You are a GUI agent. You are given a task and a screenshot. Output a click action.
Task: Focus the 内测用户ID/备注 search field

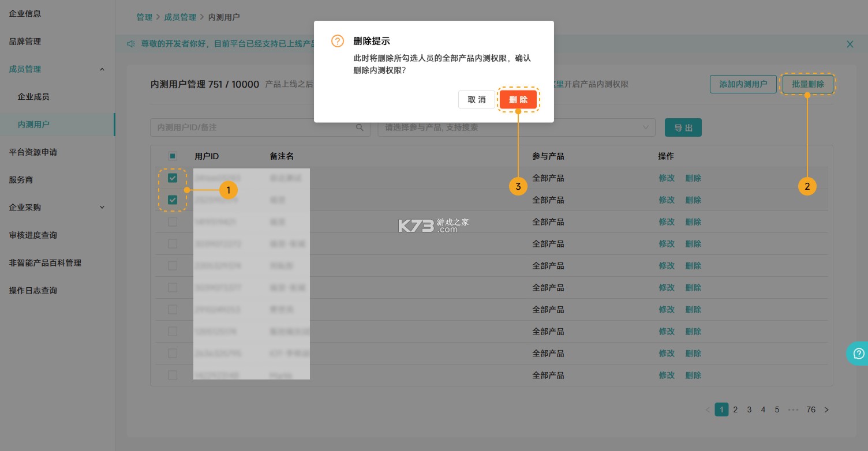pyautogui.click(x=260, y=127)
